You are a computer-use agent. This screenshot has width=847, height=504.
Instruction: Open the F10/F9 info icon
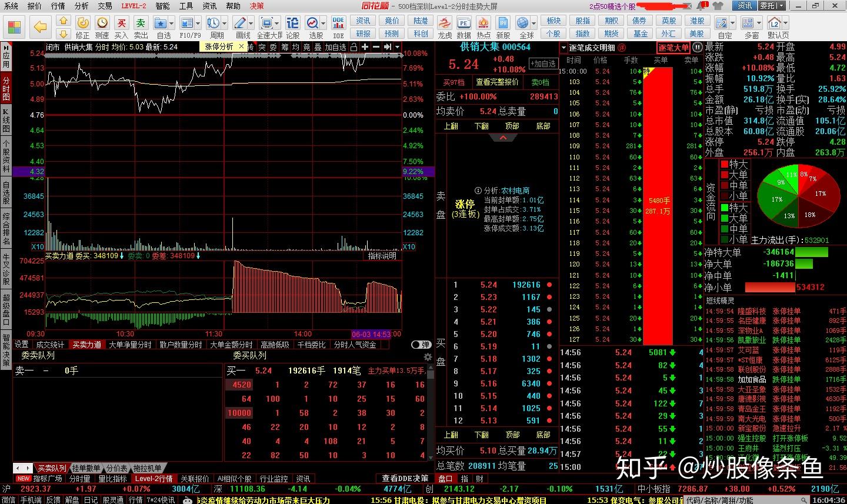coord(186,23)
